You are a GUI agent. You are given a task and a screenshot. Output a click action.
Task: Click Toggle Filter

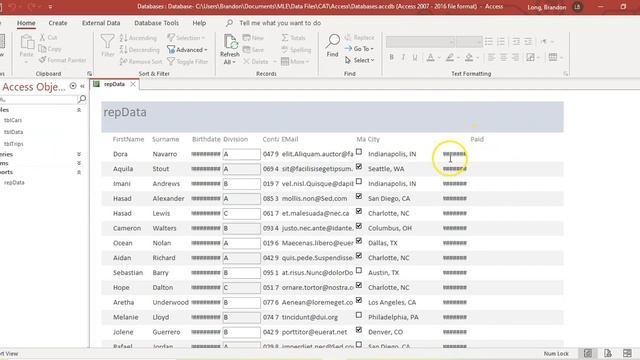point(188,62)
